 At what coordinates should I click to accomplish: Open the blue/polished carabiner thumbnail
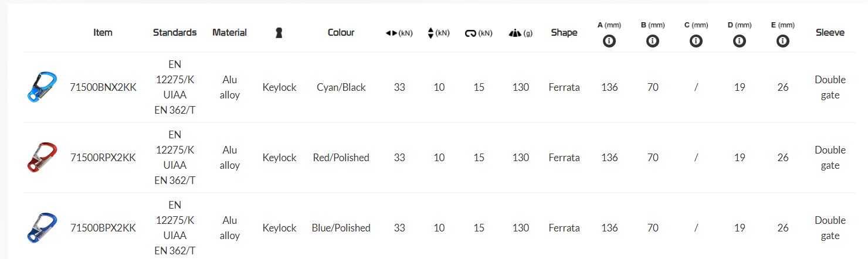(42, 228)
